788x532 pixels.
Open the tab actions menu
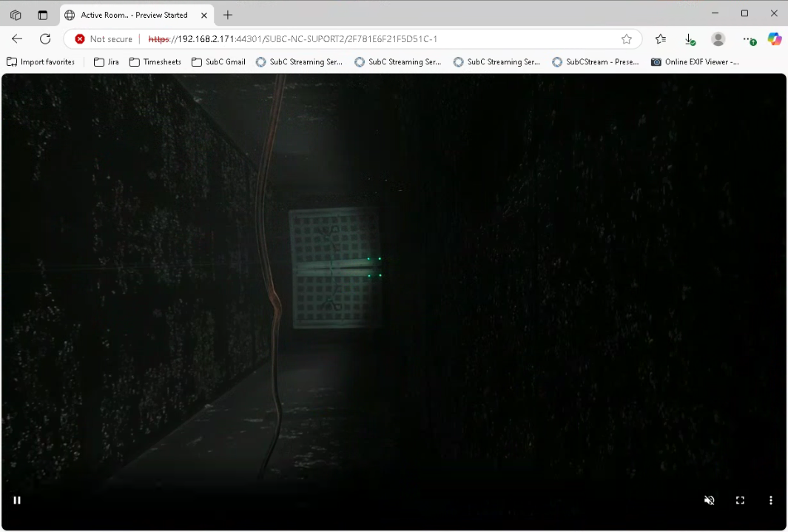coord(42,15)
